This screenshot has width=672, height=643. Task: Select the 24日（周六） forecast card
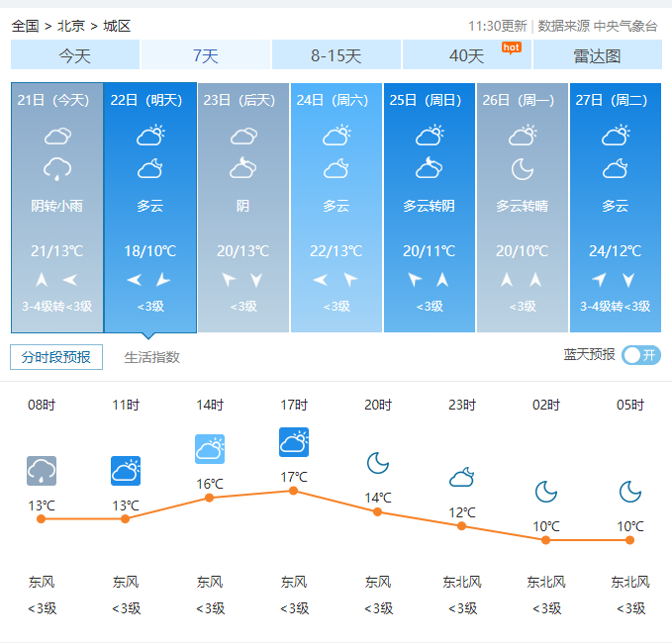[336, 208]
